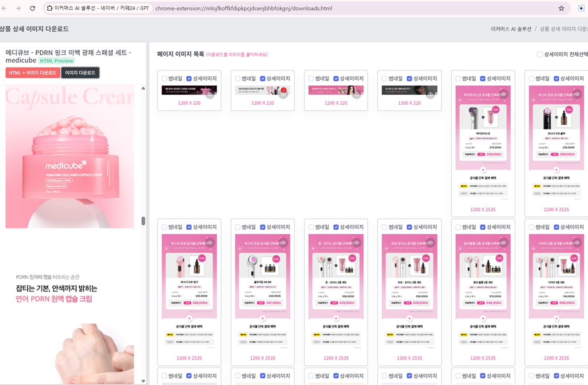
Task: Select the pink model banner thumbnail
Action: pos(336,90)
